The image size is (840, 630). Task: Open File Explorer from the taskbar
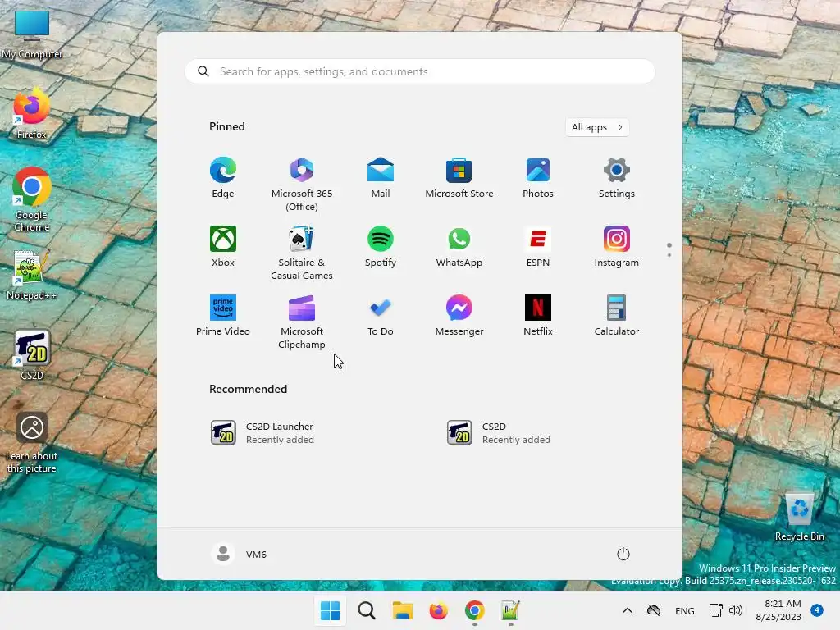(402, 610)
